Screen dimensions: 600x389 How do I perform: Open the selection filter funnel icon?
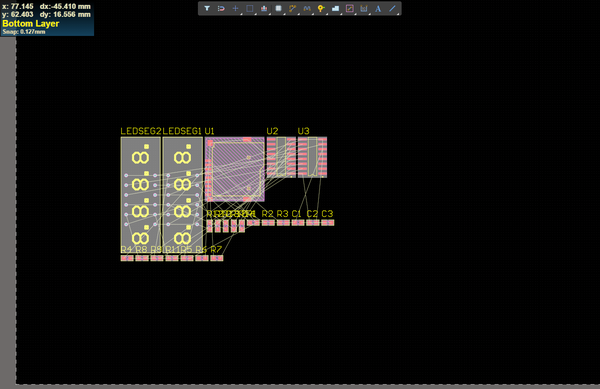[x=207, y=8]
